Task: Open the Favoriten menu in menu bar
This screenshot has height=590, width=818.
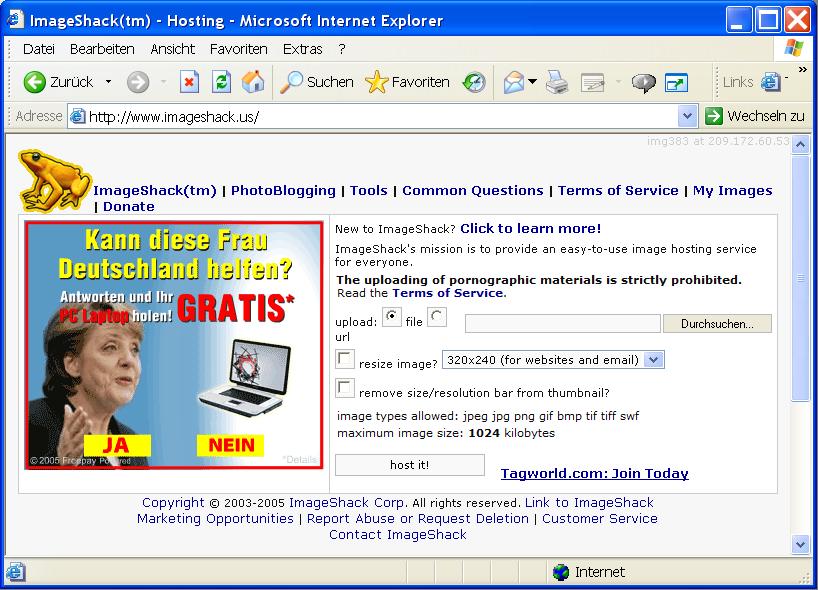Action: (x=238, y=49)
